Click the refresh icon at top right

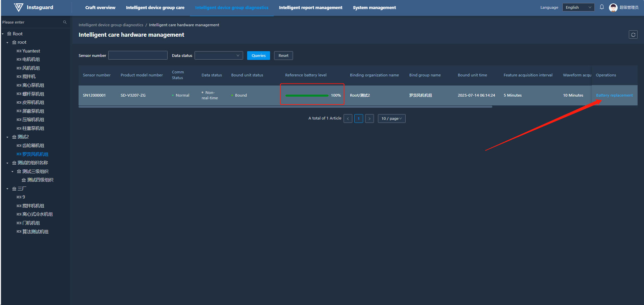click(633, 35)
